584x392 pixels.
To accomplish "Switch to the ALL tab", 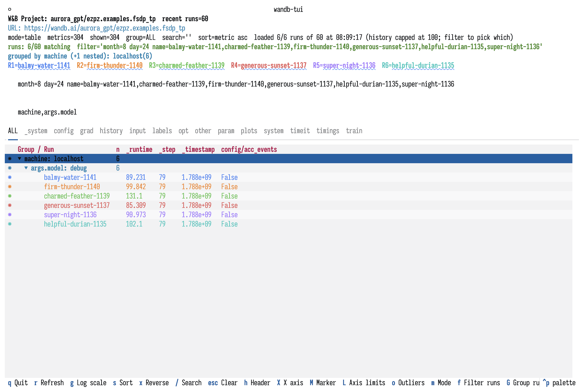I will (x=13, y=131).
